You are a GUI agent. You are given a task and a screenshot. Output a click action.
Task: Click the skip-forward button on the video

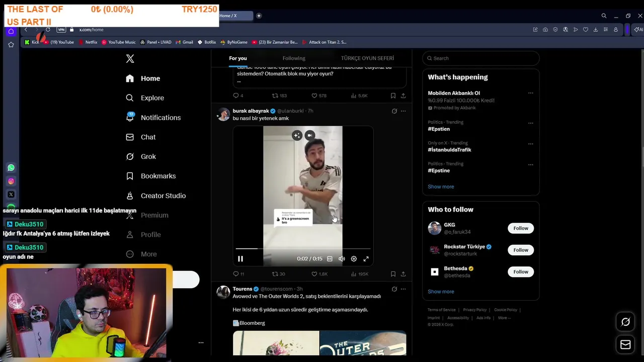[310, 135]
